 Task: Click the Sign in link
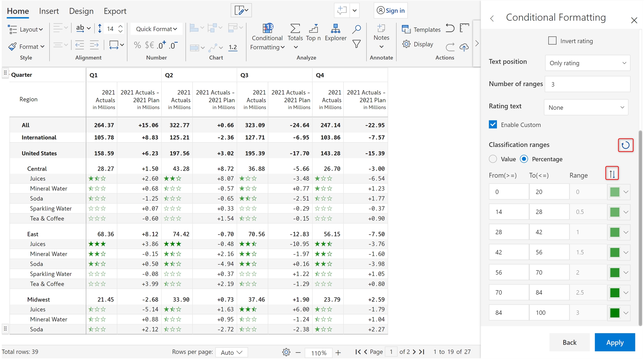point(390,11)
